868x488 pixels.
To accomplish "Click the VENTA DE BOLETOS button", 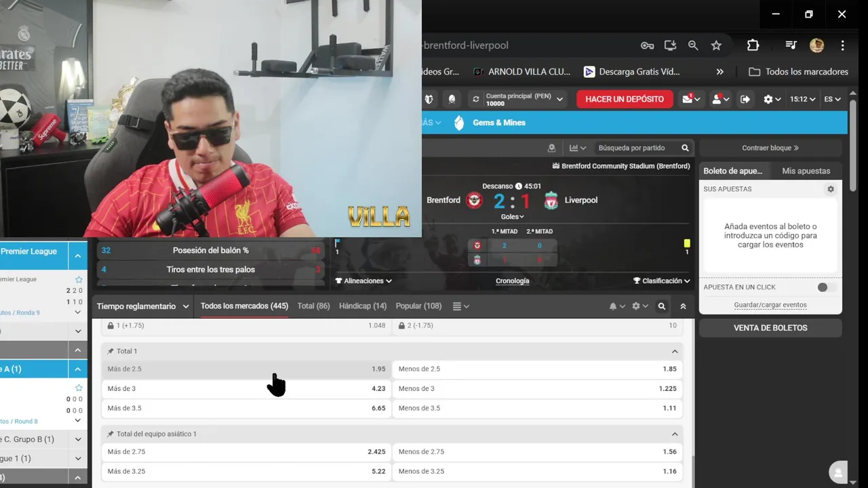I will 770,327.
